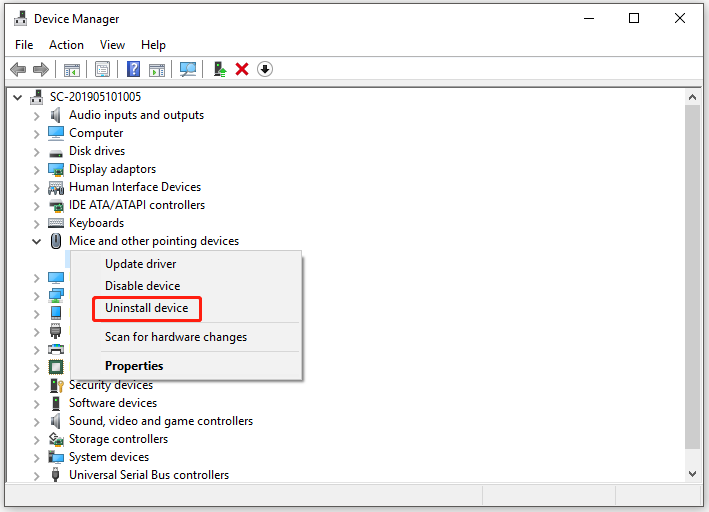The height and width of the screenshot is (512, 709).
Task: Collapse the Mice and other pointing devices node
Action: pos(37,241)
